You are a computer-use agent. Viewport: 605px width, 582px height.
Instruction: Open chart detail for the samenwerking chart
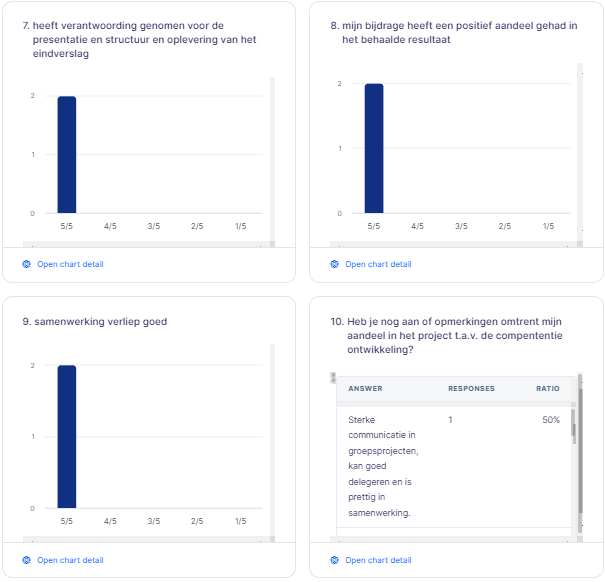pyautogui.click(x=69, y=560)
